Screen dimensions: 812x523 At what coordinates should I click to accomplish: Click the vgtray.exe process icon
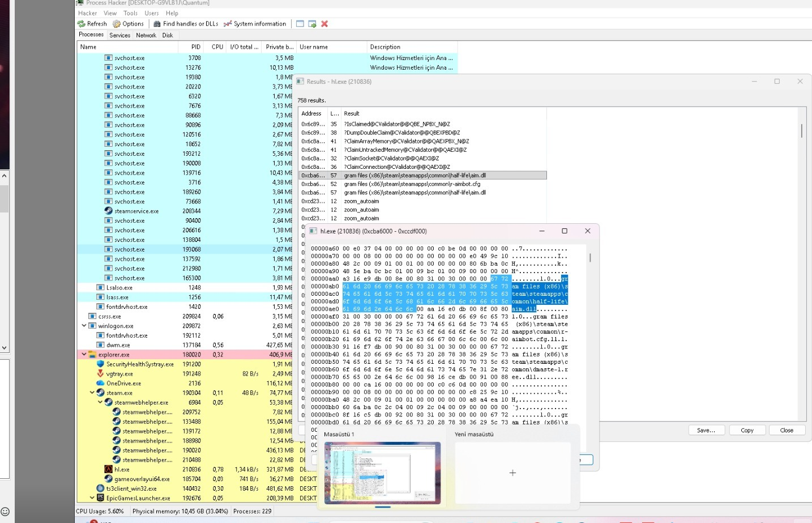(101, 373)
